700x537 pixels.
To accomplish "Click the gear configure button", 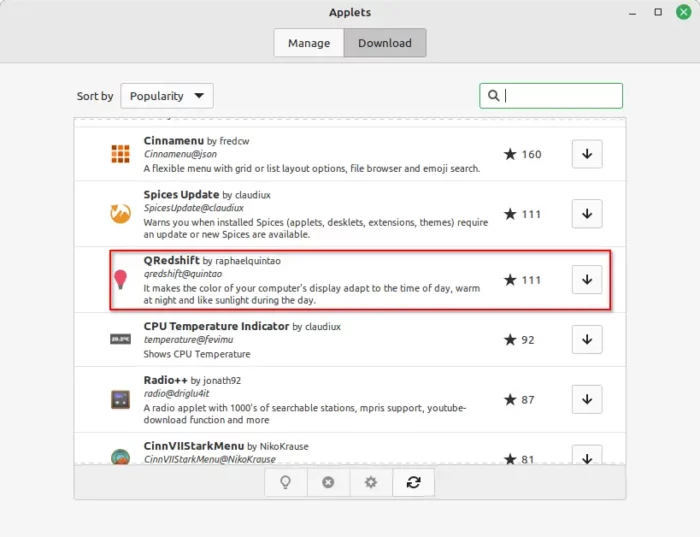I will [371, 482].
